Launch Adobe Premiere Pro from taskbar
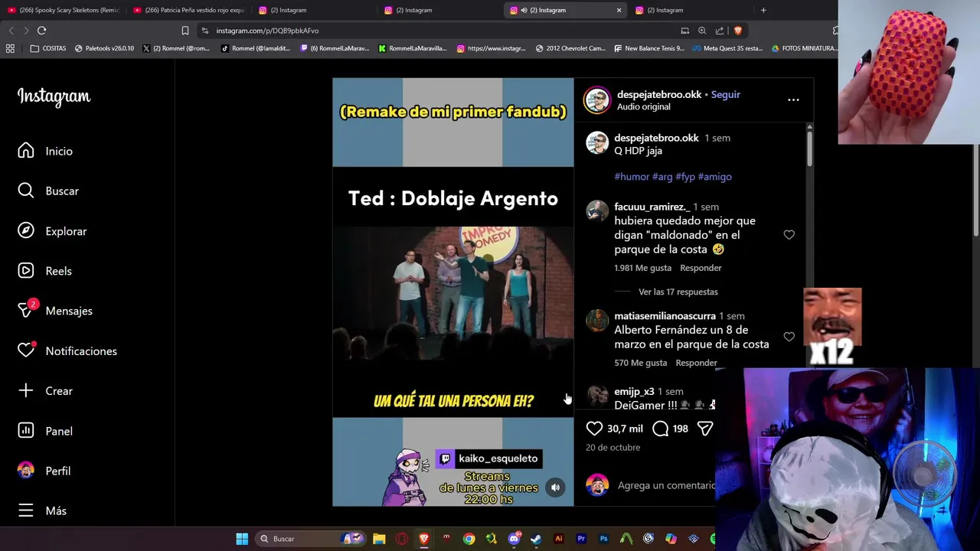Viewport: 980px width, 551px height. pos(581,539)
